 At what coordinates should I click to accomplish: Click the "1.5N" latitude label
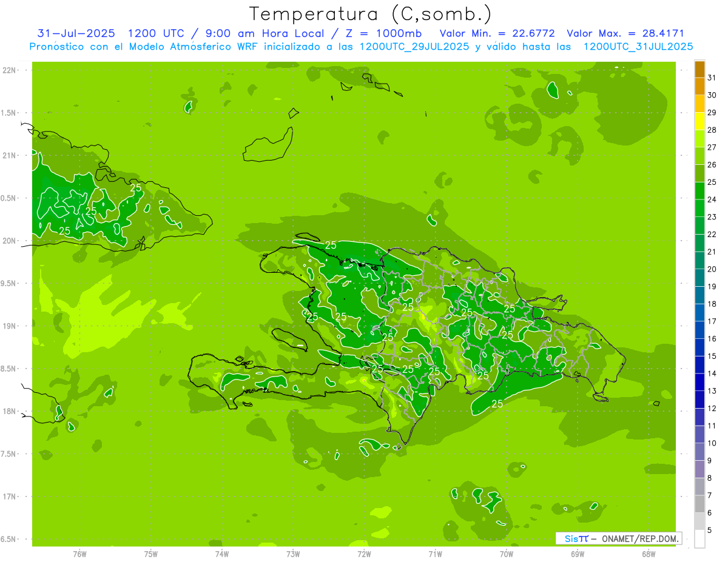point(9,113)
